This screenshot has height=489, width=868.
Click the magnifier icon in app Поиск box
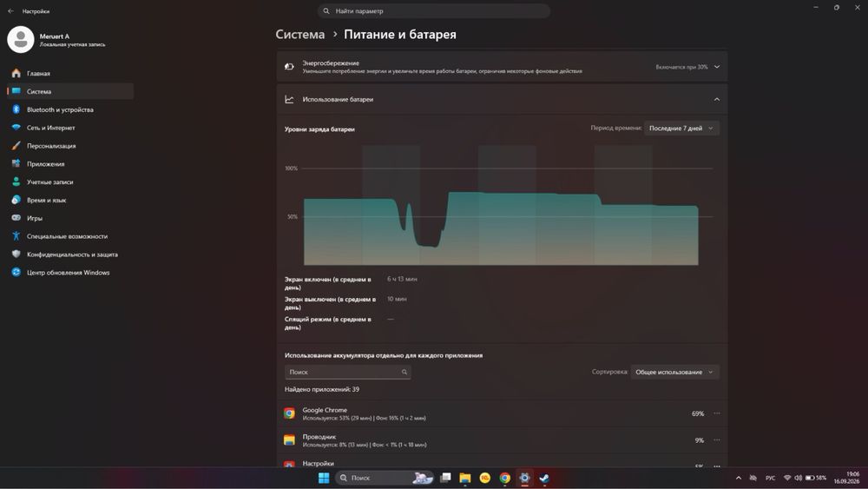tap(404, 372)
